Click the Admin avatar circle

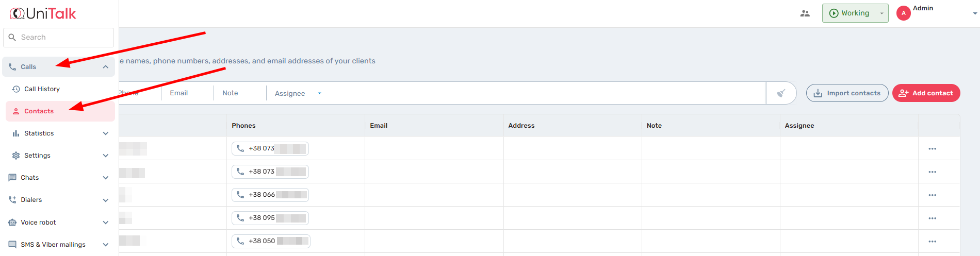point(903,13)
